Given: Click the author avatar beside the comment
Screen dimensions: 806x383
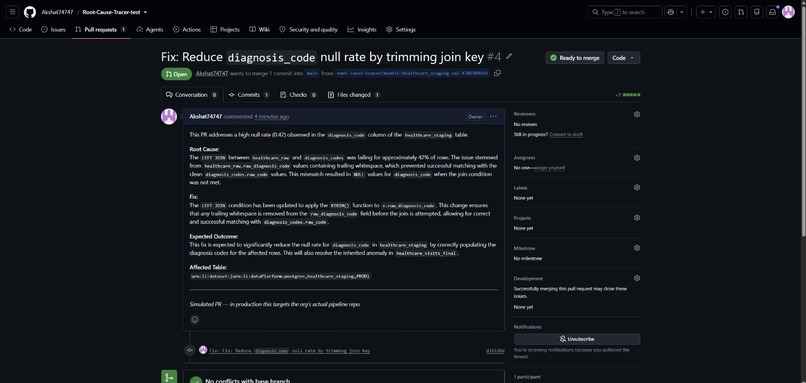Looking at the screenshot, I should [169, 117].
